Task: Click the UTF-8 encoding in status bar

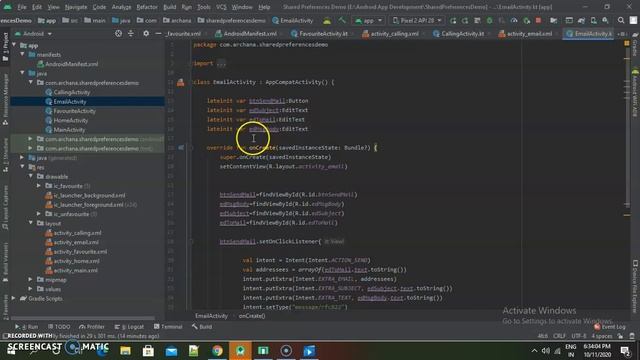Action: click(x=579, y=336)
